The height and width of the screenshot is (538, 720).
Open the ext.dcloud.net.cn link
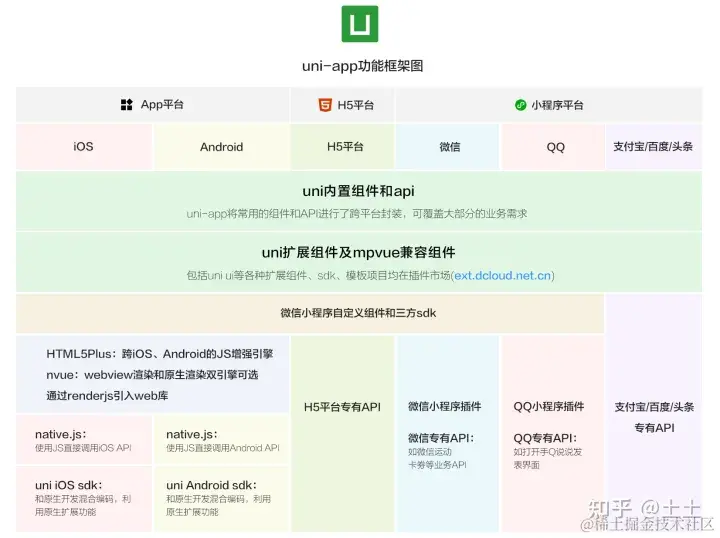503,275
